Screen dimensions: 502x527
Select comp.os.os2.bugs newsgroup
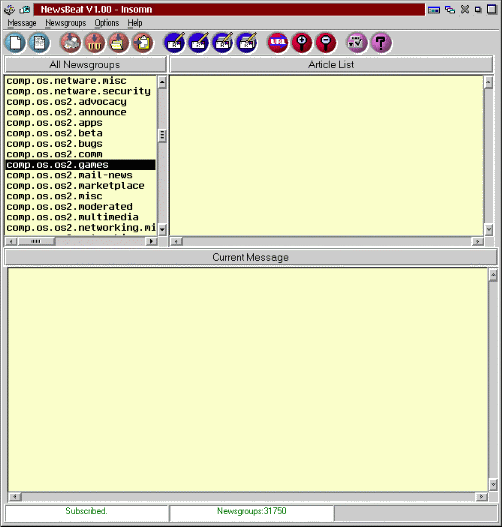(x=80, y=144)
